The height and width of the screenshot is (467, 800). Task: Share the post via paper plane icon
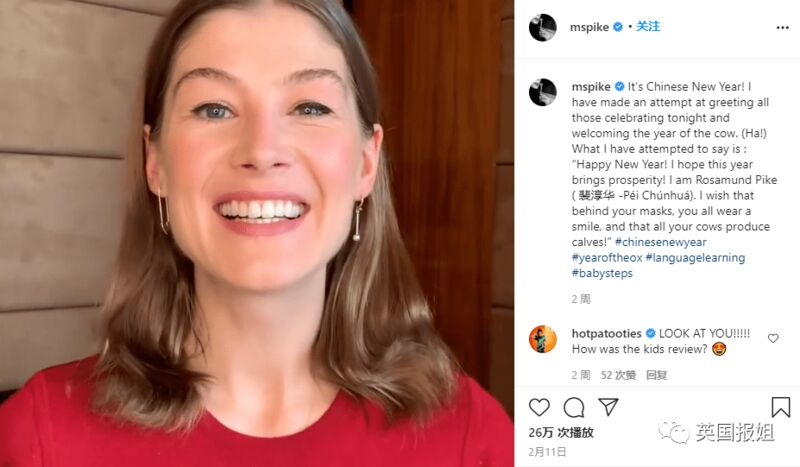coord(609,407)
